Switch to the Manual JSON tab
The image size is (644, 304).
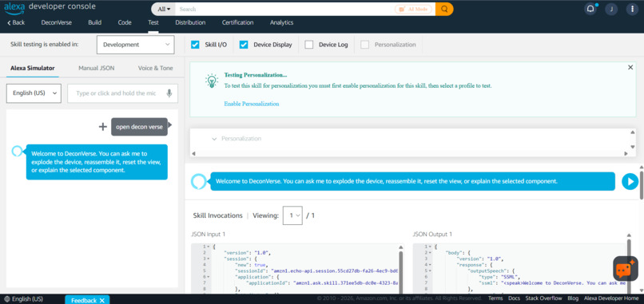[97, 69]
